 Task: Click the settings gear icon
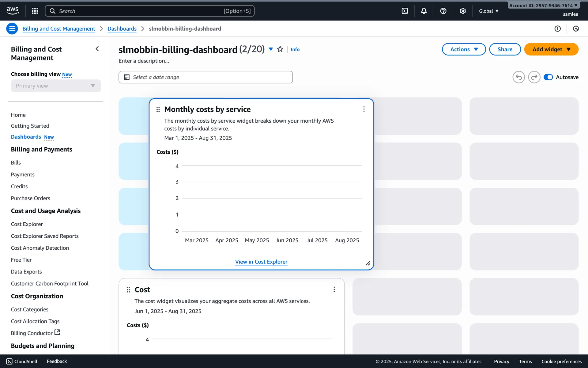[462, 11]
